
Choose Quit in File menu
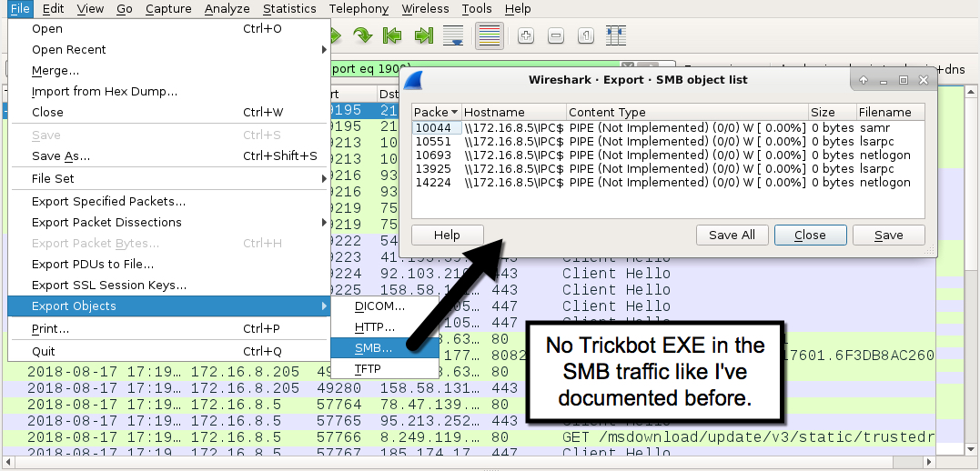coord(168,351)
